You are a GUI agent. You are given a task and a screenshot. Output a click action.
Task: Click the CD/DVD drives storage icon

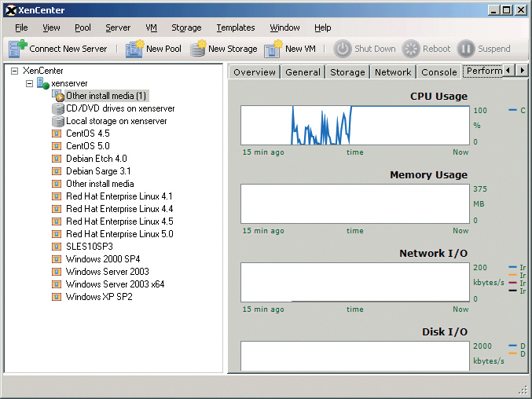(x=58, y=108)
